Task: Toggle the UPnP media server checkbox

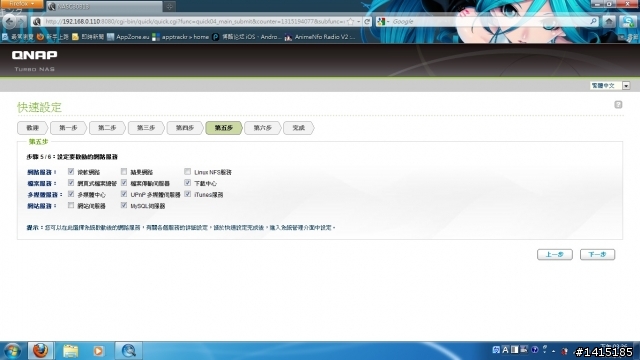Action: pos(124,194)
